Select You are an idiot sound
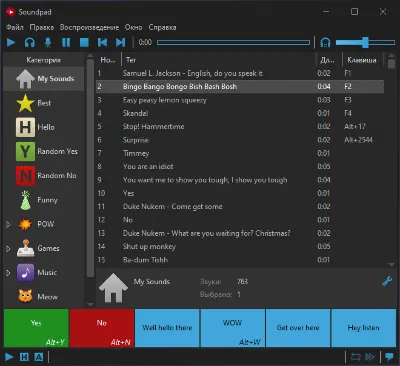Viewport: 400px width, 366px height. 240,167
